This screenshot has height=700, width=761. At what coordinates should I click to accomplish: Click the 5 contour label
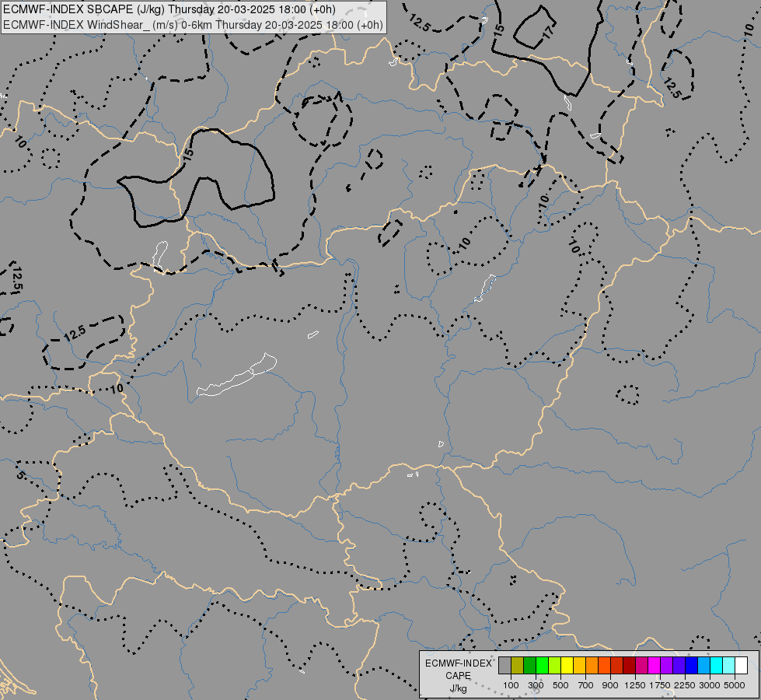[x=20, y=475]
